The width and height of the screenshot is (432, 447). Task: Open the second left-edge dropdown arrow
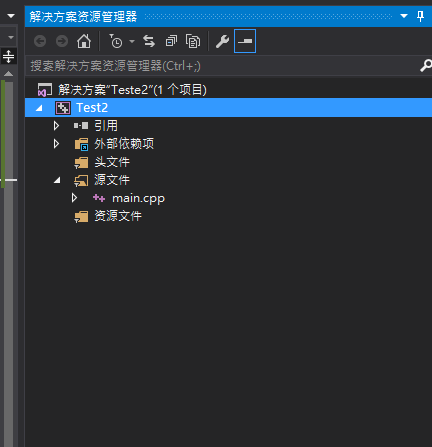tap(11, 37)
